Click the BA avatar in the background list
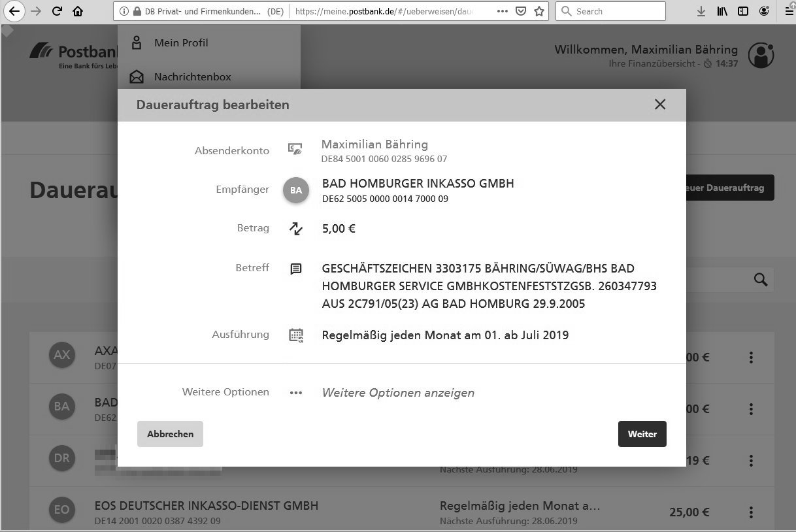Viewport: 796px width, 532px height. coord(61,407)
